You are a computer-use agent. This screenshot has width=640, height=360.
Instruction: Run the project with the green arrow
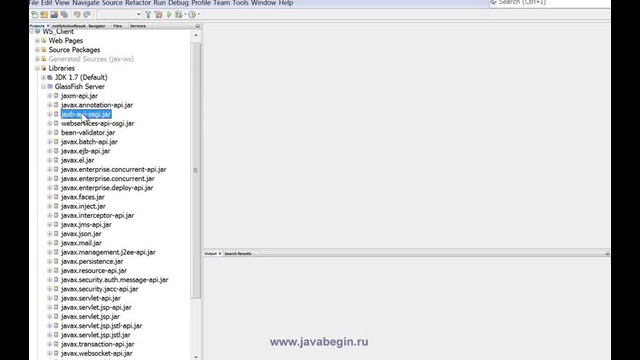tap(169, 15)
